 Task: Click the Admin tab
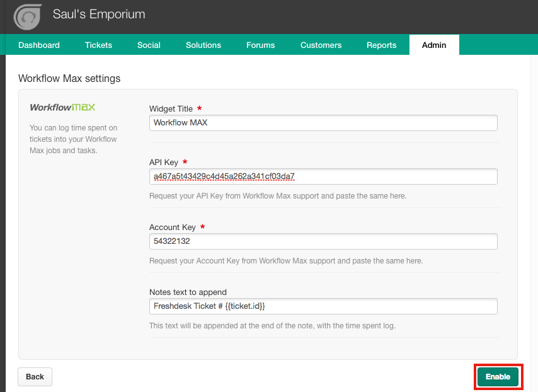coord(434,45)
